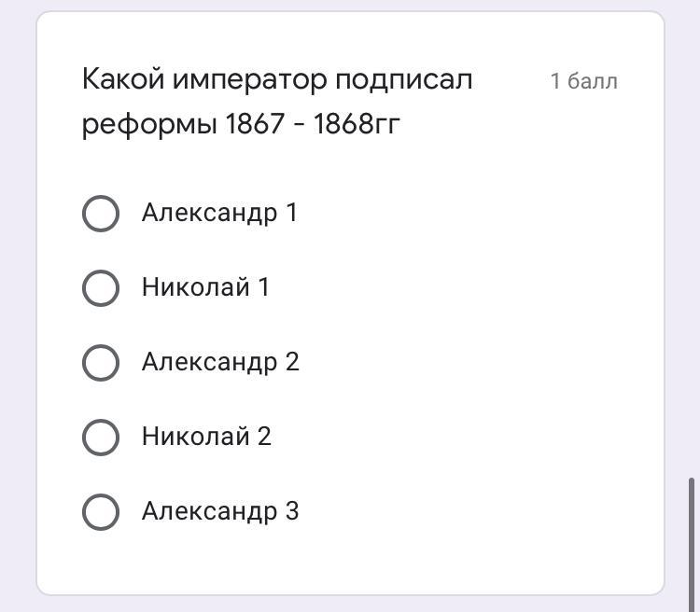
Task: Check the Александр 3 radio button
Action: coord(101,511)
